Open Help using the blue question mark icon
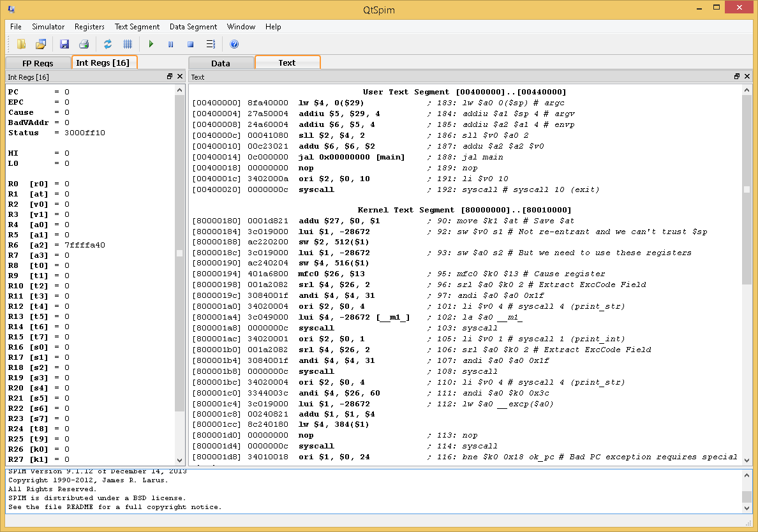Image resolution: width=758 pixels, height=532 pixels. (234, 44)
